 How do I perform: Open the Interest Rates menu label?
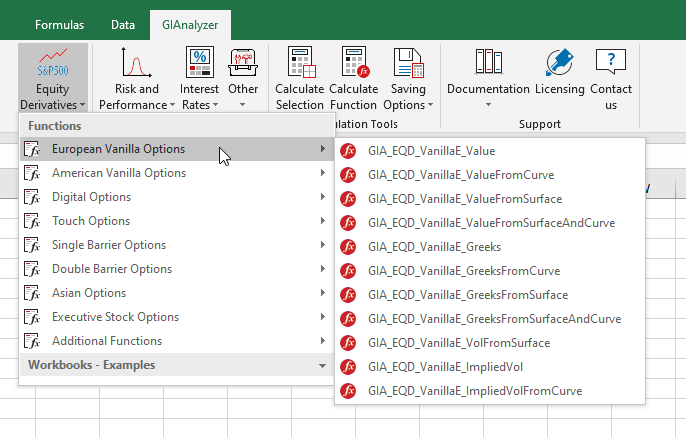[x=199, y=97]
